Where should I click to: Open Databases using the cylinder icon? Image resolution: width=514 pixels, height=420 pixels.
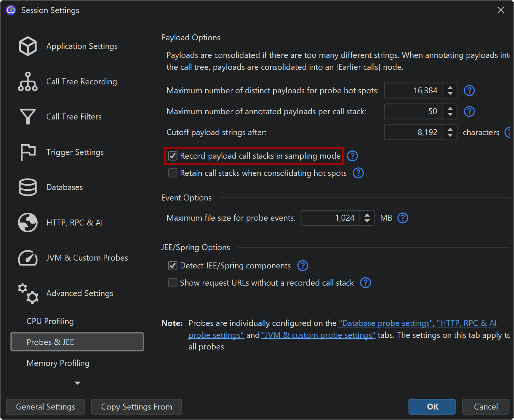(28, 187)
